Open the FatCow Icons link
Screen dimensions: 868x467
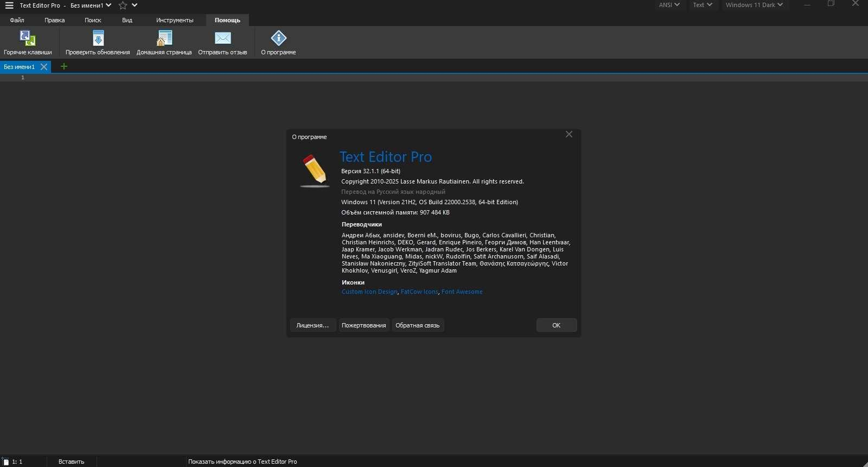(x=419, y=292)
